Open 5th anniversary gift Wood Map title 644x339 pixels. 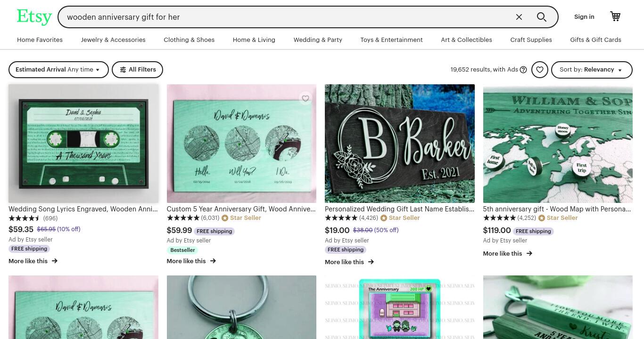(x=557, y=209)
